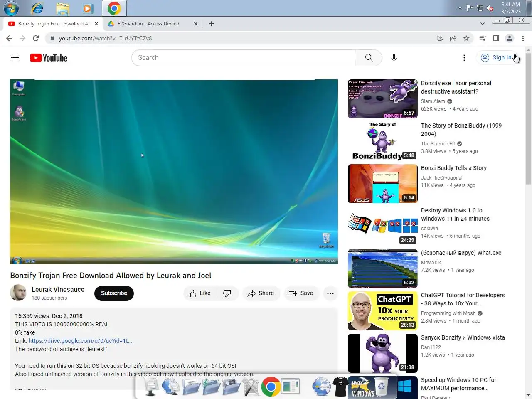The width and height of the screenshot is (532, 399).
Task: Open Siam Alam channel name
Action: [433, 101]
